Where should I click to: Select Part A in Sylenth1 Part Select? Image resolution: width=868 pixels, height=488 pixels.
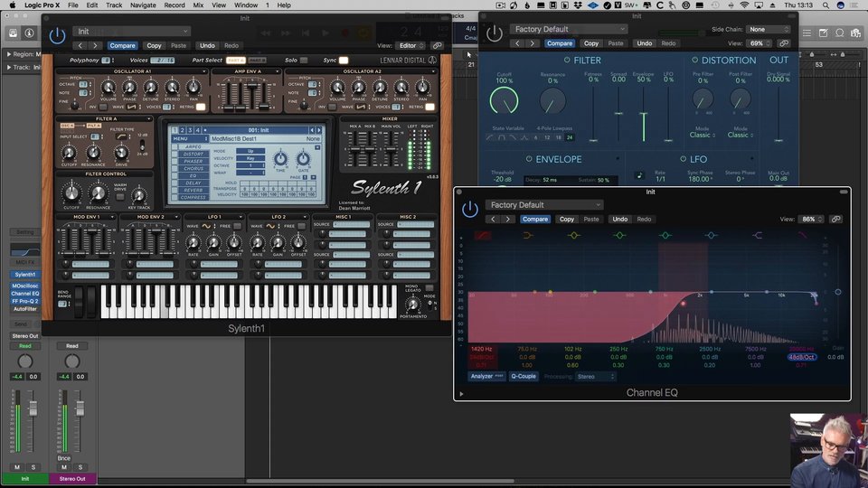tap(235, 60)
